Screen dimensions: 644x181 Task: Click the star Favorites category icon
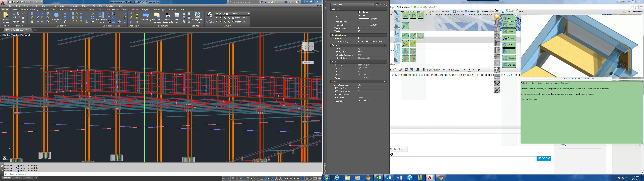pos(497,17)
